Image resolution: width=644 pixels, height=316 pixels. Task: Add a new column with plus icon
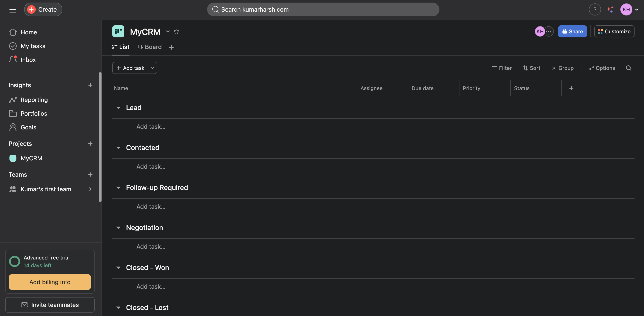point(571,88)
